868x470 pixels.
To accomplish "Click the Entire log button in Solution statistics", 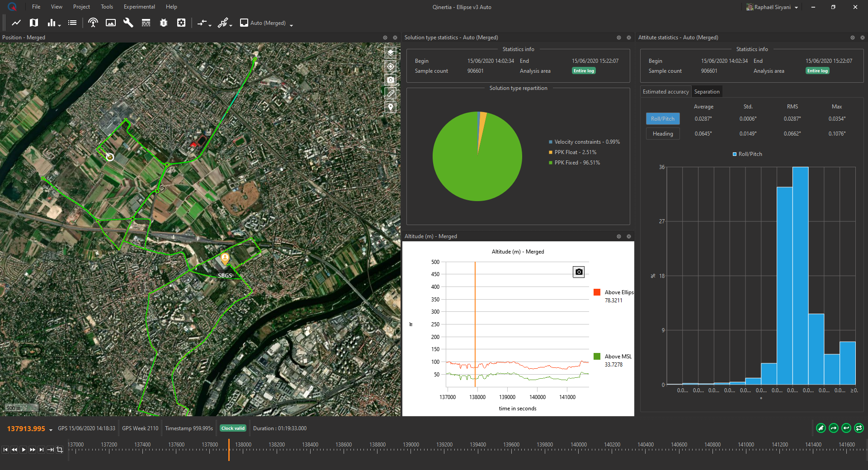I will pyautogui.click(x=584, y=71).
